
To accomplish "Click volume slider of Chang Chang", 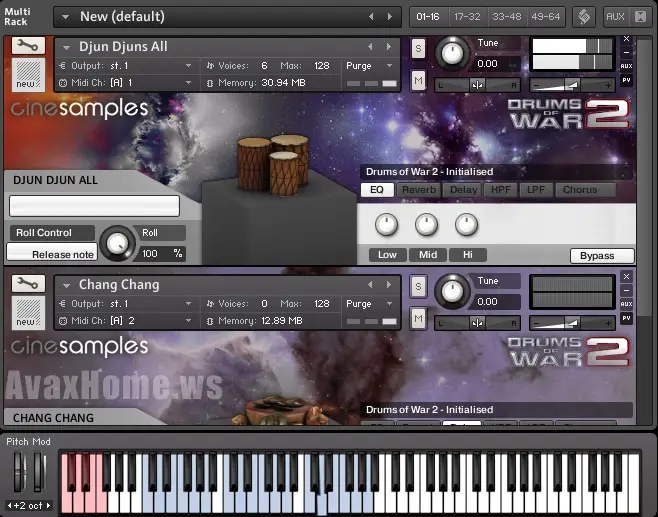I will coord(572,323).
